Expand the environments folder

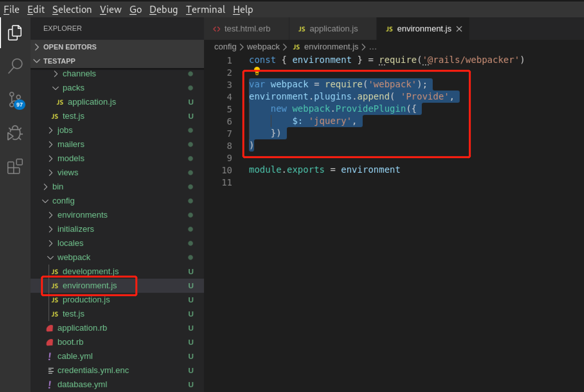(x=82, y=215)
